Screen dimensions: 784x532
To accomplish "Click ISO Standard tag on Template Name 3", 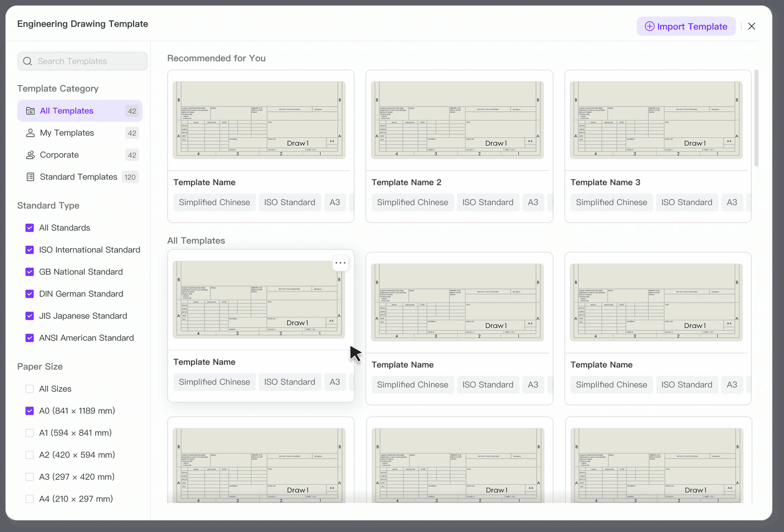I will click(686, 202).
